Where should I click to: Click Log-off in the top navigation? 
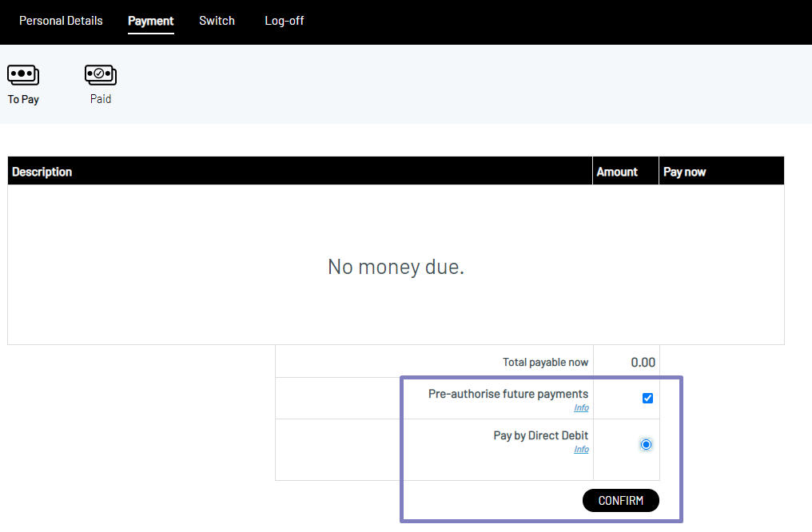click(284, 21)
